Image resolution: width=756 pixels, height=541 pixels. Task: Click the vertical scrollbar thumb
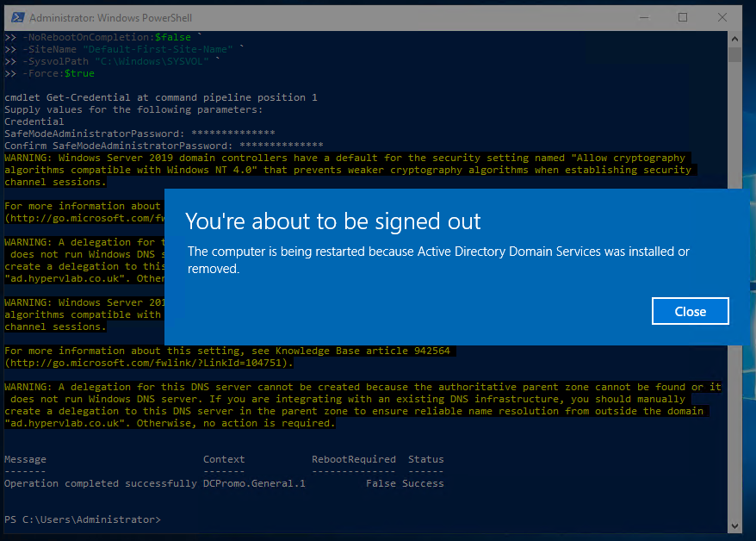pyautogui.click(x=734, y=54)
